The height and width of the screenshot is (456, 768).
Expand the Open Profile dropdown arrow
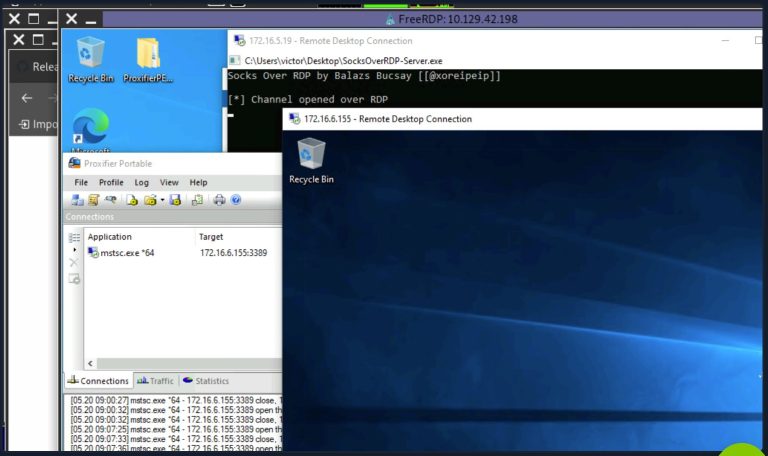point(162,200)
